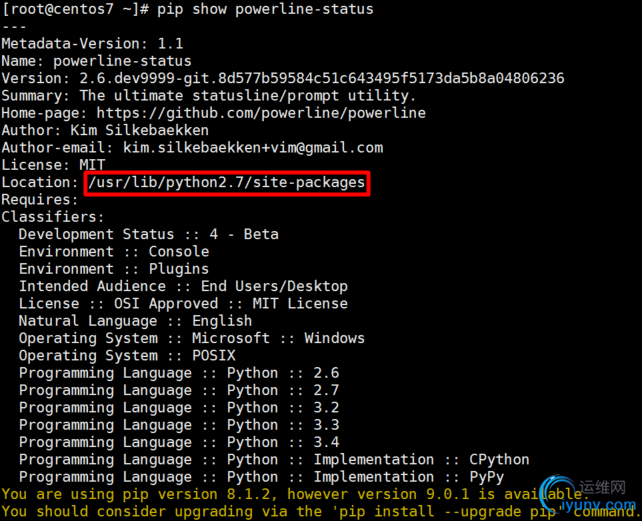642x521 pixels.
Task: Select the 'License: MIT' line
Action: pyautogui.click(x=53, y=165)
